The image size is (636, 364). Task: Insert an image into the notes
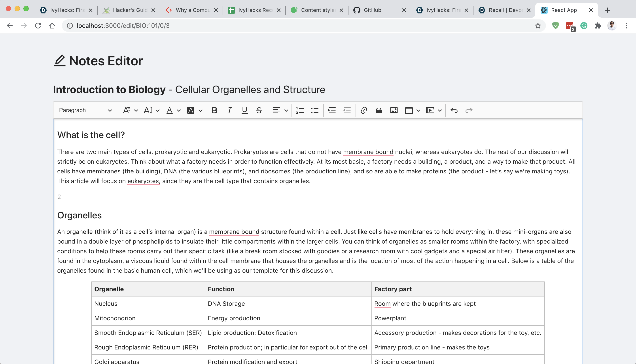click(x=394, y=110)
